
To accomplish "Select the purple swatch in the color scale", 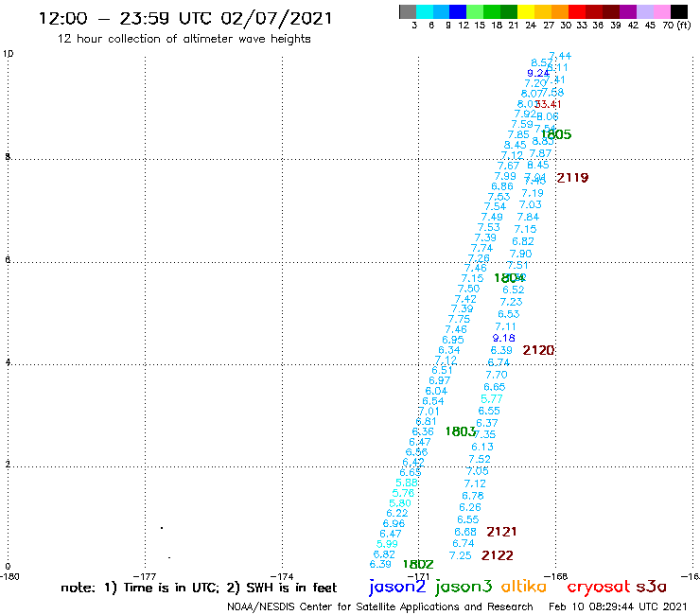I will 627,11.
